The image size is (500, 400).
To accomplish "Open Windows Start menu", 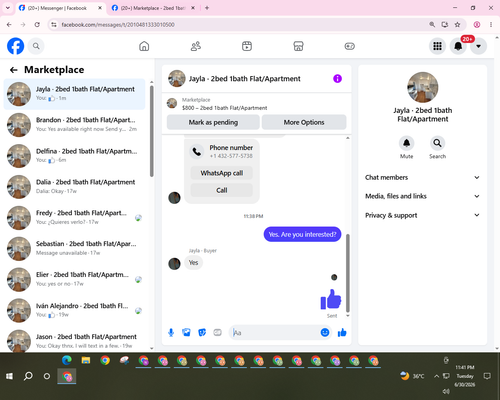I will [x=9, y=376].
